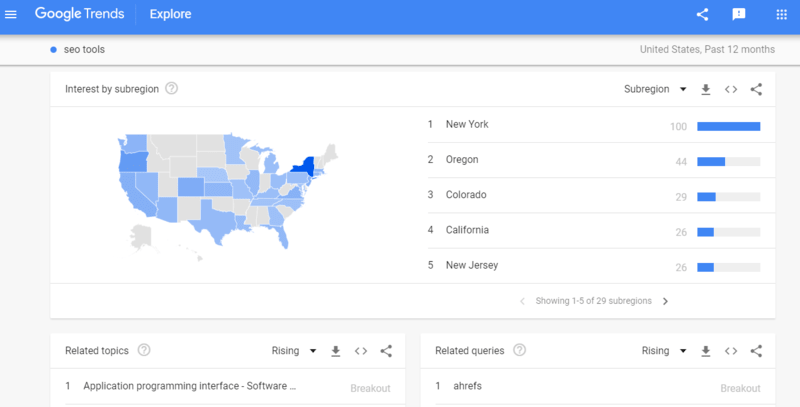Viewport: 800px width, 407px height.
Task: Click Oregon state on the map
Action: coord(132,160)
